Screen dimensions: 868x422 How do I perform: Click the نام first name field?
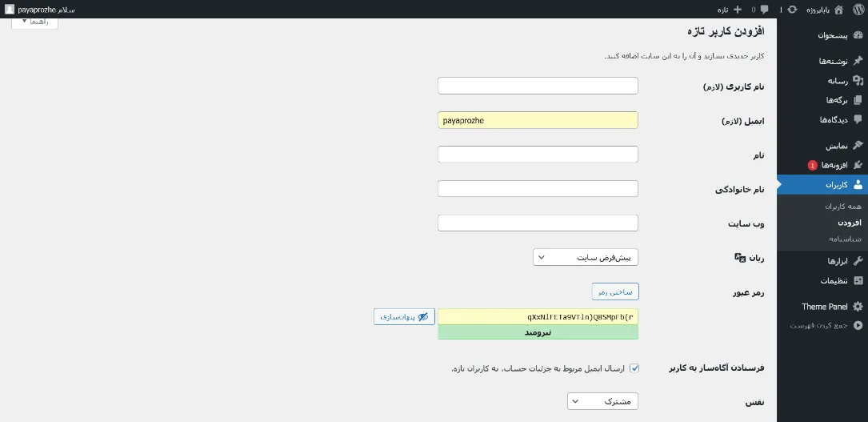(x=538, y=155)
